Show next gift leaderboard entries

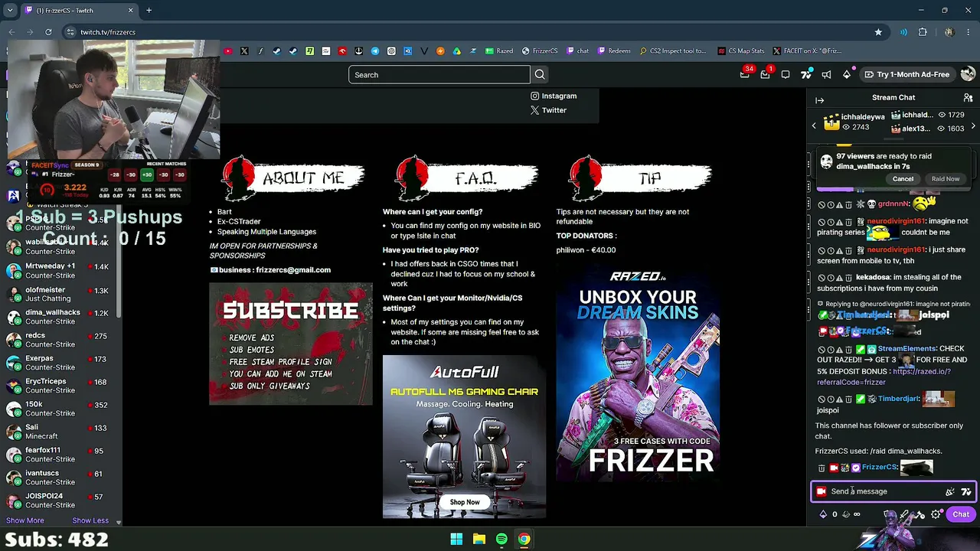click(973, 126)
